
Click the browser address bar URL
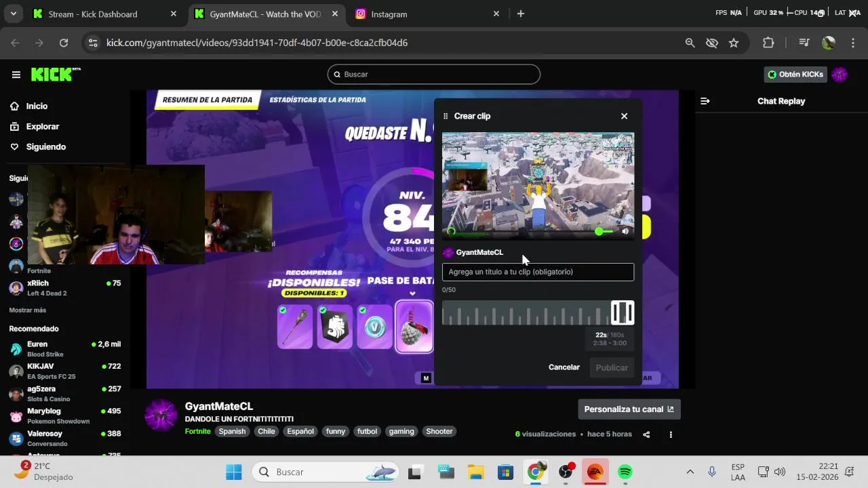(x=257, y=43)
